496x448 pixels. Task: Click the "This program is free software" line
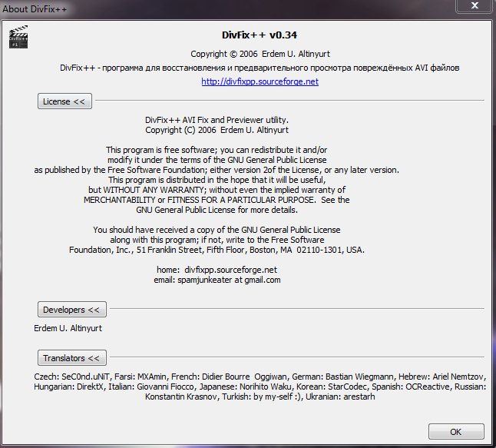217,150
